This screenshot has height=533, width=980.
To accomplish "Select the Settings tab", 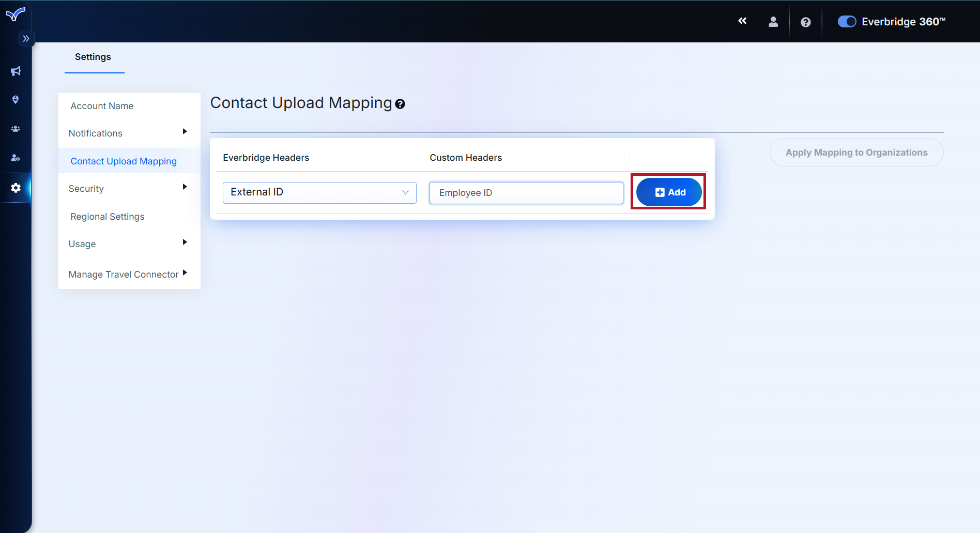I will click(x=93, y=57).
